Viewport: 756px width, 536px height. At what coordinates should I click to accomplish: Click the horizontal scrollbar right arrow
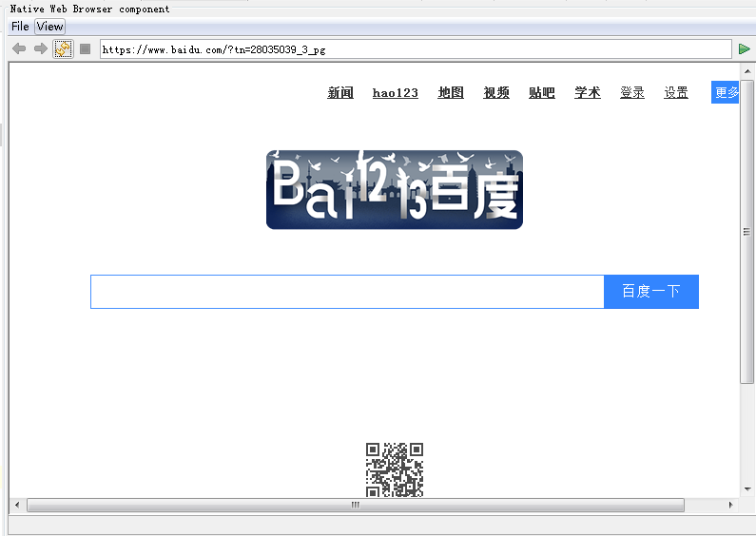[x=731, y=506]
